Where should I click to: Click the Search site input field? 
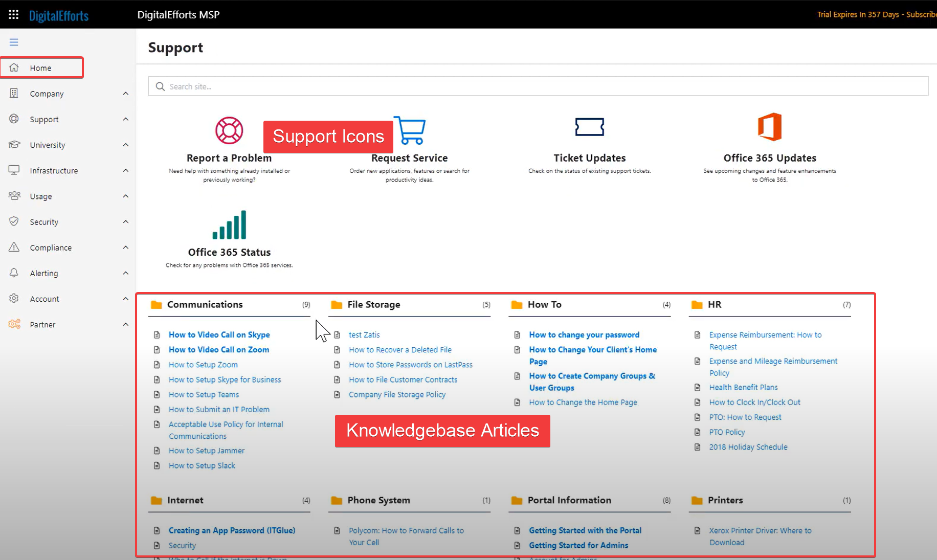click(538, 86)
